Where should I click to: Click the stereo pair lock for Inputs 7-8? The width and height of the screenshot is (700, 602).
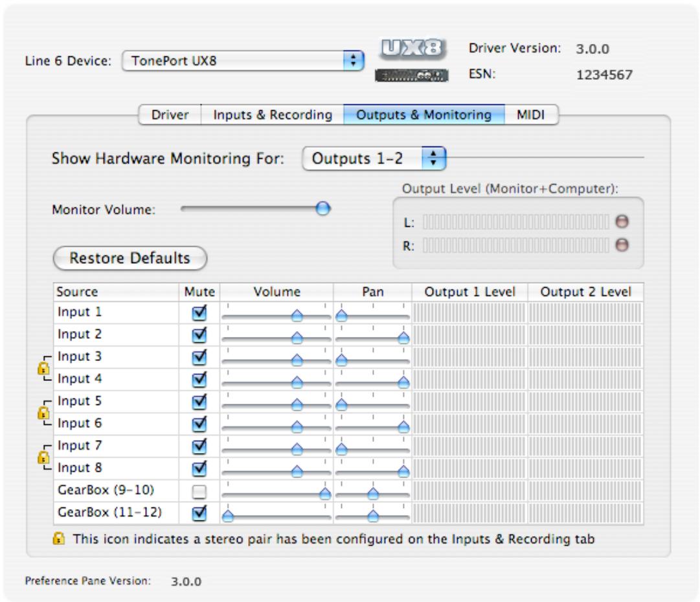click(x=43, y=457)
